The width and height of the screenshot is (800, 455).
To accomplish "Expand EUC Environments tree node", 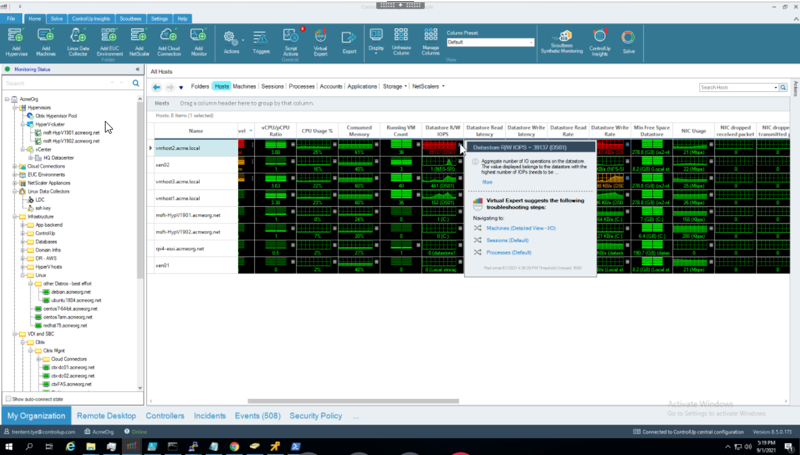I will click(x=15, y=174).
